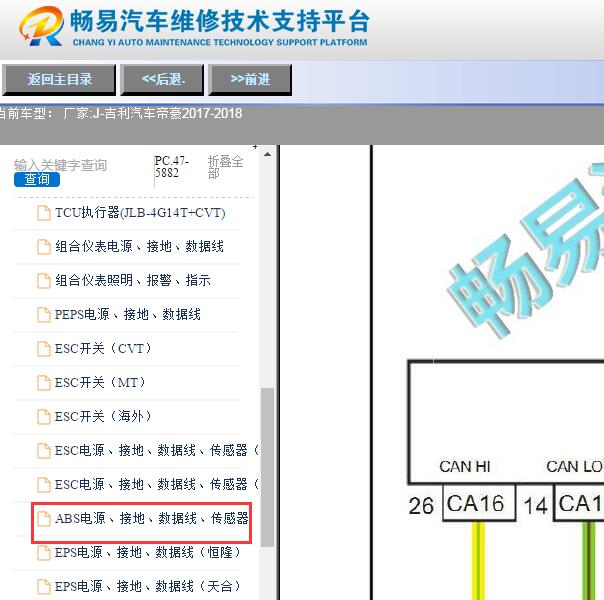The height and width of the screenshot is (600, 604).
Task: Click the sidebar scrollbar thumb
Action: [267, 467]
